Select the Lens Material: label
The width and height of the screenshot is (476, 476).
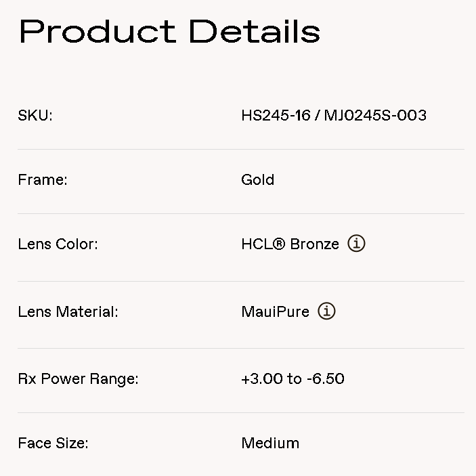point(68,312)
